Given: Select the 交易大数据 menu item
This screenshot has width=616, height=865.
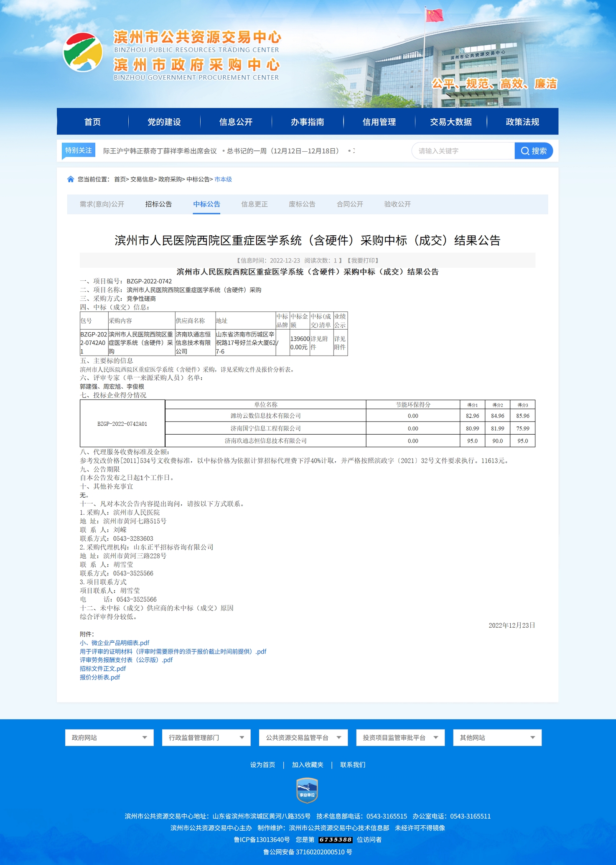Looking at the screenshot, I should click(451, 122).
